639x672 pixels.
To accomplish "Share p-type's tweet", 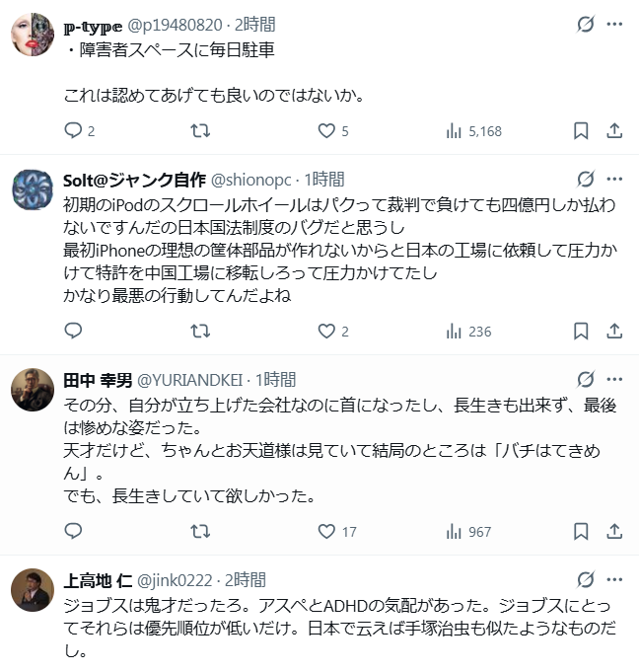I will click(x=613, y=130).
